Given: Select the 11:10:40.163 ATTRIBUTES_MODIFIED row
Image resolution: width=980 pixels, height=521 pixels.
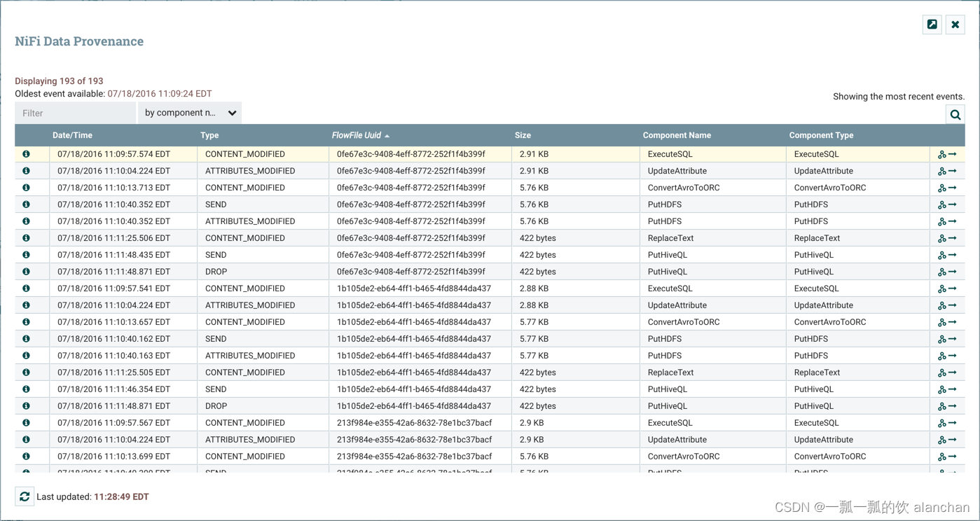Looking at the screenshot, I should (x=490, y=356).
